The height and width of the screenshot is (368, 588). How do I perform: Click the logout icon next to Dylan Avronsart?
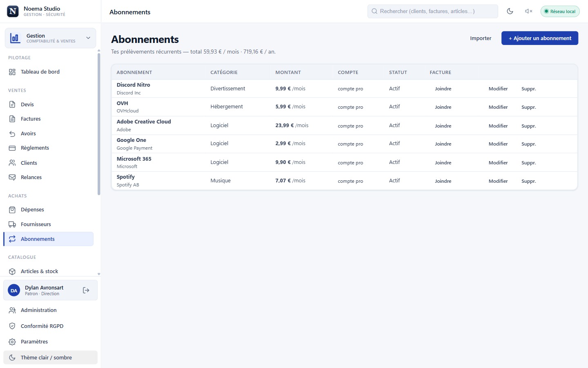86,290
